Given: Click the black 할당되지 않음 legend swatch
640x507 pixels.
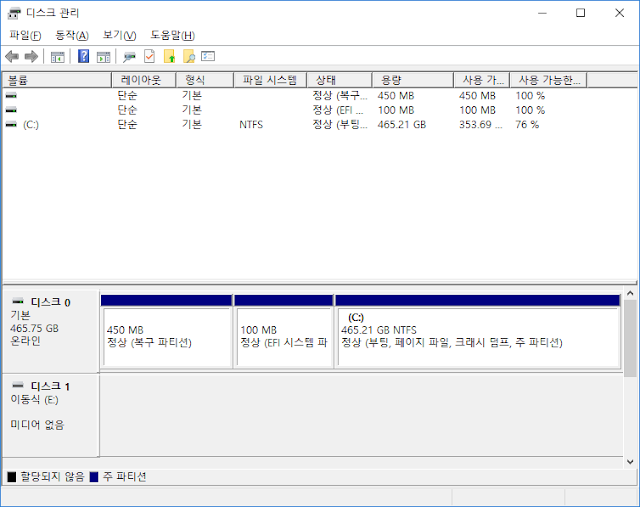Looking at the screenshot, I should coord(11,476).
